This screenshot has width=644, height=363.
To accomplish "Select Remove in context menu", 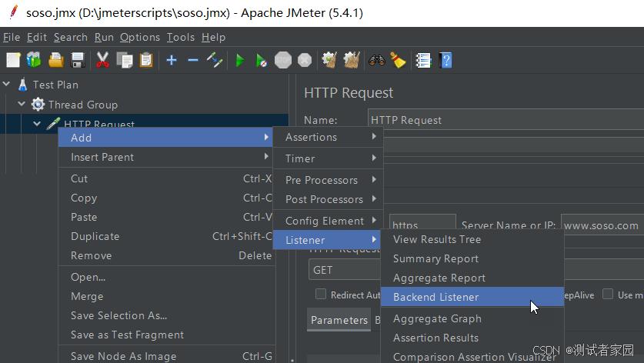I will 165,255.
